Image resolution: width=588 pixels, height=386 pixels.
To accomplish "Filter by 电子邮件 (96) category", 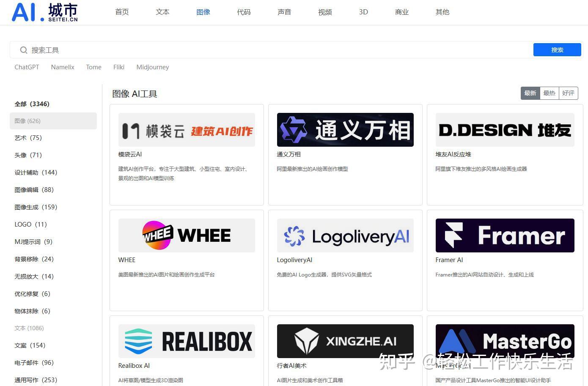I will (x=34, y=363).
